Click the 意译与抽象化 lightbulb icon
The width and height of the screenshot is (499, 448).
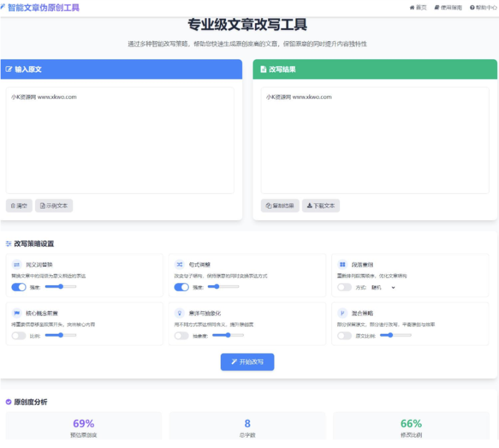pos(180,313)
